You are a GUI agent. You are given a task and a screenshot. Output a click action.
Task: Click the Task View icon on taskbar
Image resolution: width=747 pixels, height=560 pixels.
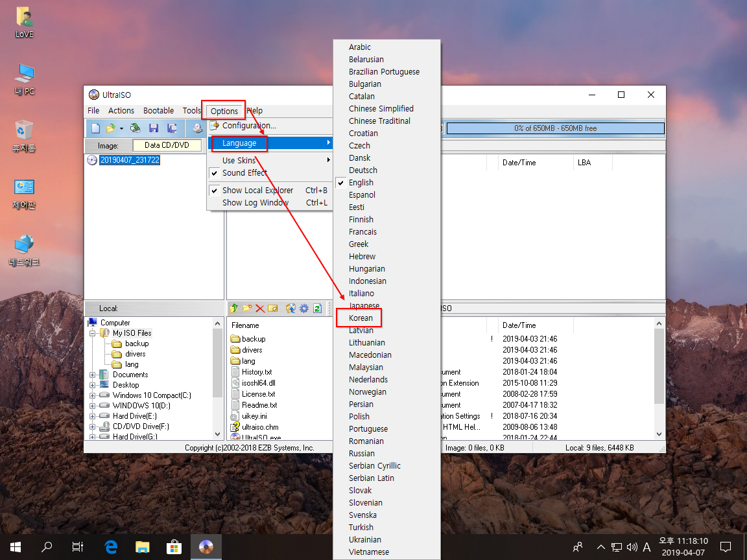pos(78,546)
